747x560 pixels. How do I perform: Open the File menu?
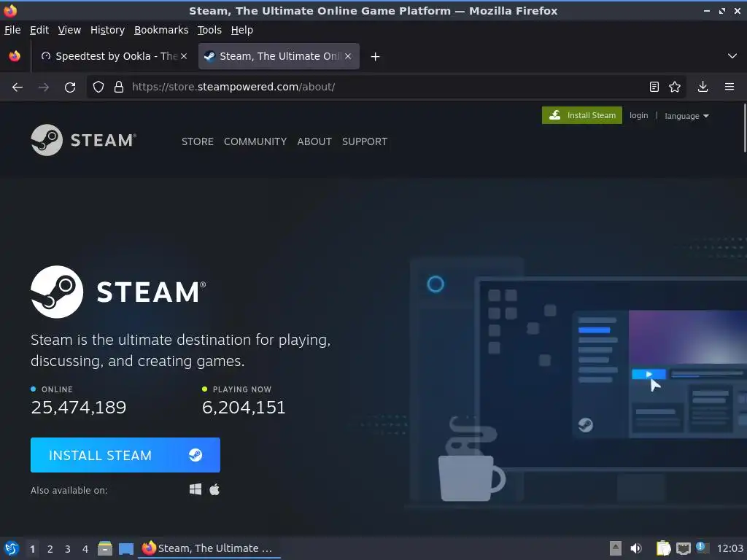pyautogui.click(x=12, y=30)
